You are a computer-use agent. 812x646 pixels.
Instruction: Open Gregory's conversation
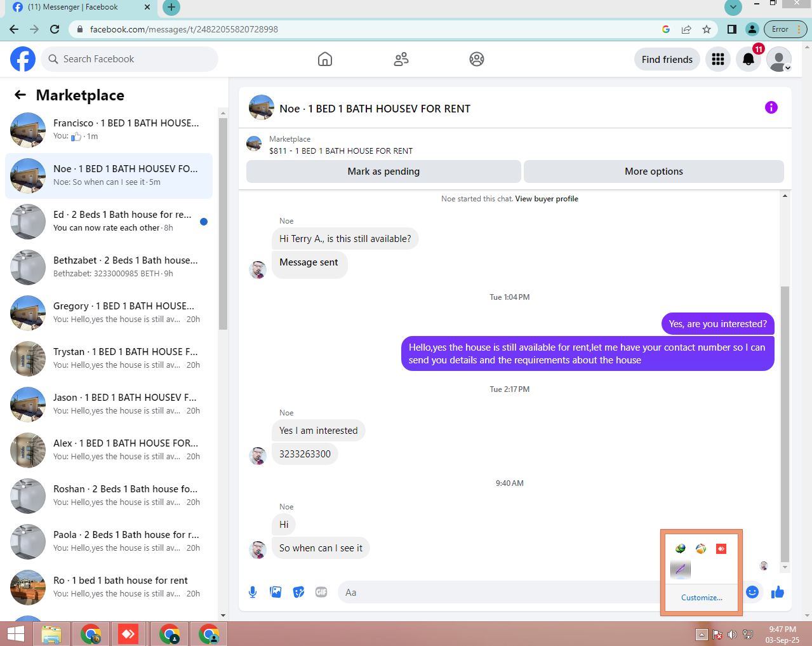109,313
